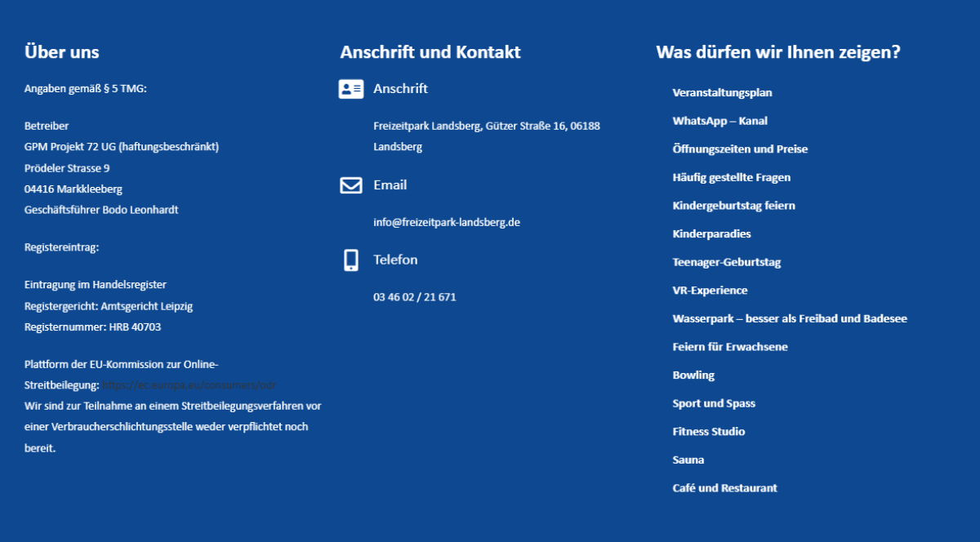Select Feiern für Erwachsene link
This screenshot has width=980, height=542.
729,347
